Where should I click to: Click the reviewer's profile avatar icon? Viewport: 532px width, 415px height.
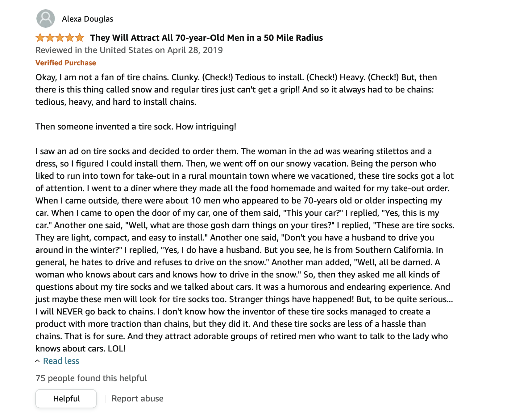pos(46,18)
